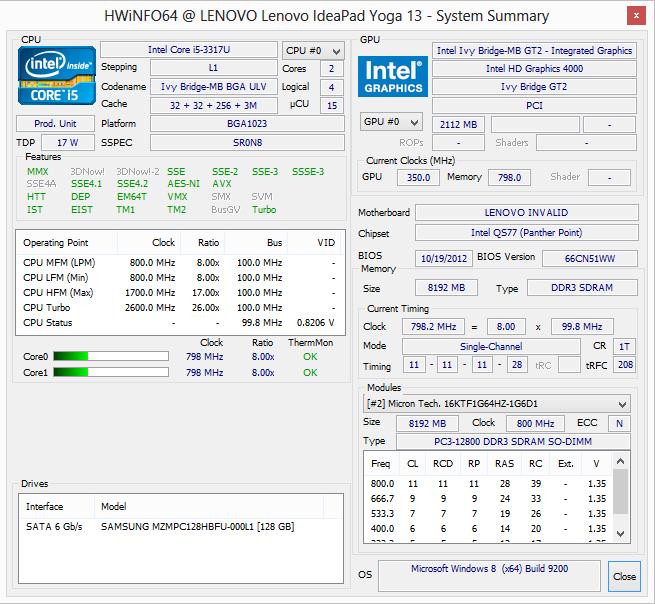Click the Cores count value 2
Image resolution: width=655 pixels, height=604 pixels.
tap(332, 69)
